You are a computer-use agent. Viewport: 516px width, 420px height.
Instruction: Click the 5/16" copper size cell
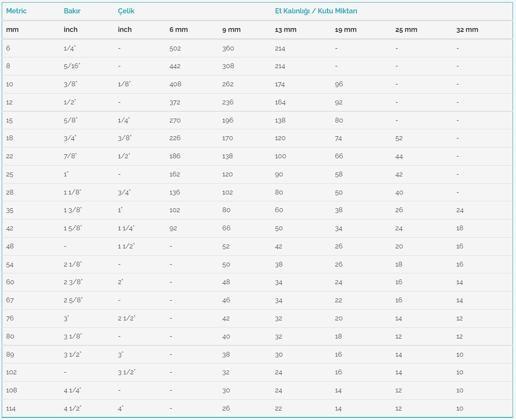click(72, 66)
